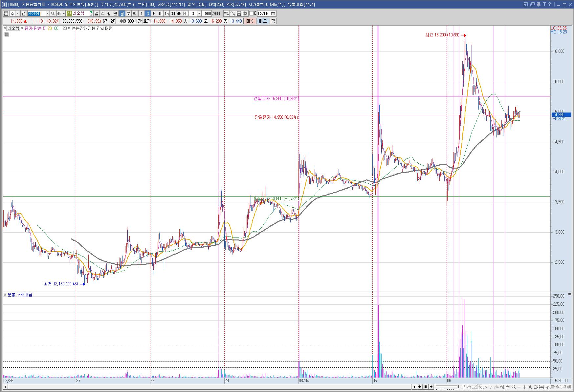
Task: Select the 1-minute interval tab
Action: [142, 13]
